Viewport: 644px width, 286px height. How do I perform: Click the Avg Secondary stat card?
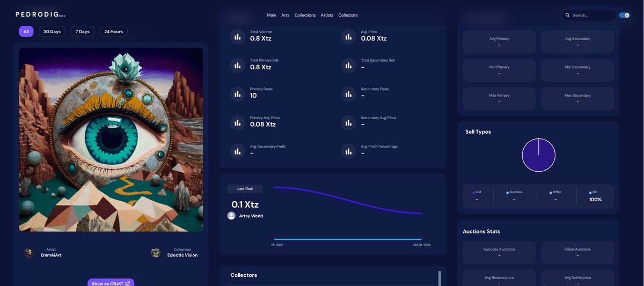point(577,42)
